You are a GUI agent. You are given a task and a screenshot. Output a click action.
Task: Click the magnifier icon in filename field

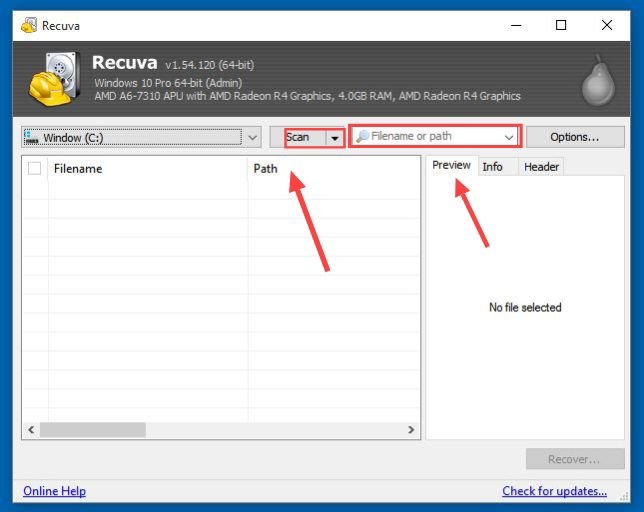362,136
